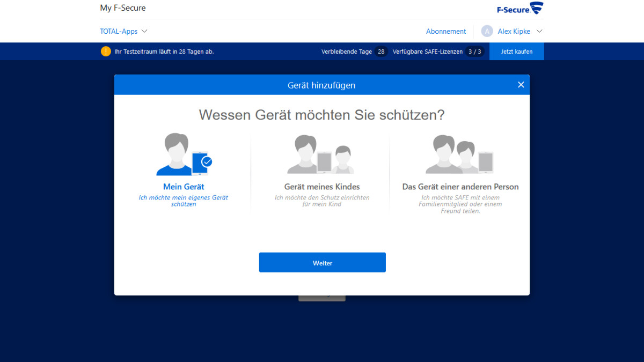Click the My F-Secure title
The width and height of the screenshot is (644, 362).
[123, 8]
